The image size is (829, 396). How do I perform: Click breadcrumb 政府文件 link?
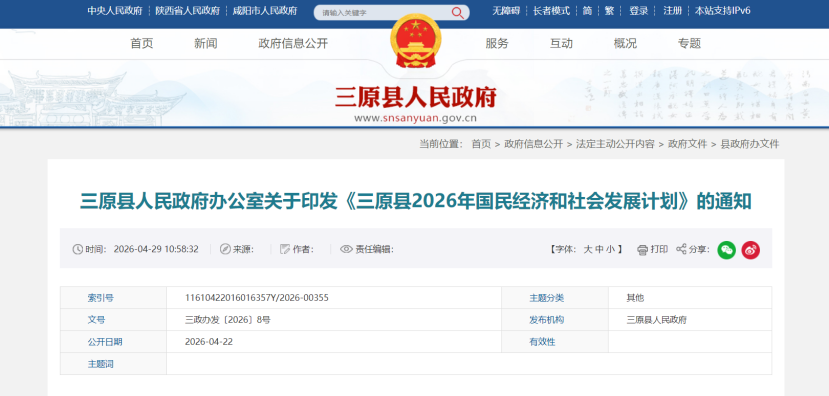687,144
